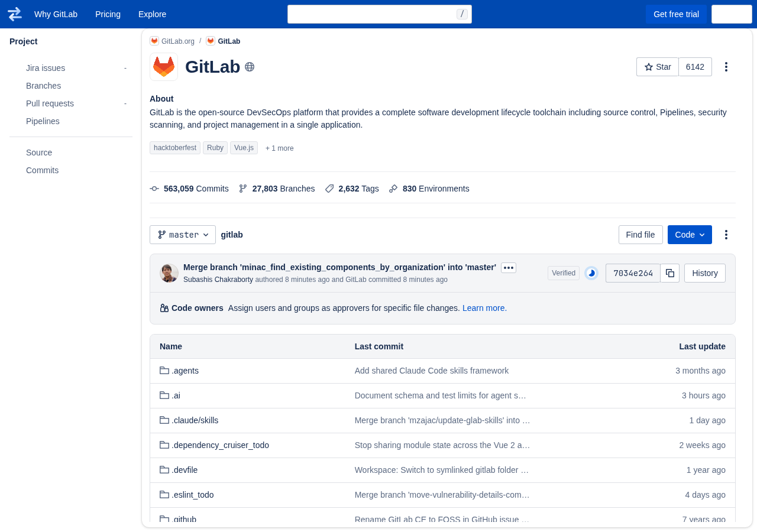The height and width of the screenshot is (532, 757).
Task: Click the Code owners icon
Action: (164, 308)
